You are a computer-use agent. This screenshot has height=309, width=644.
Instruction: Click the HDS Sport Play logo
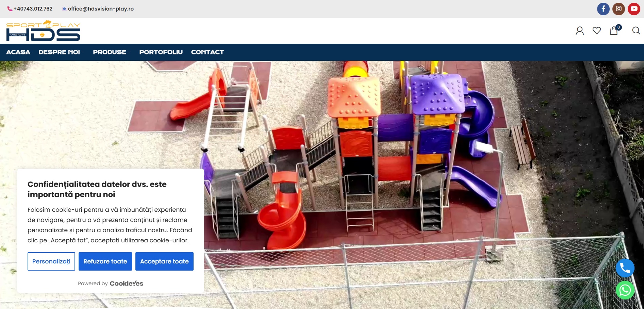[x=43, y=31]
